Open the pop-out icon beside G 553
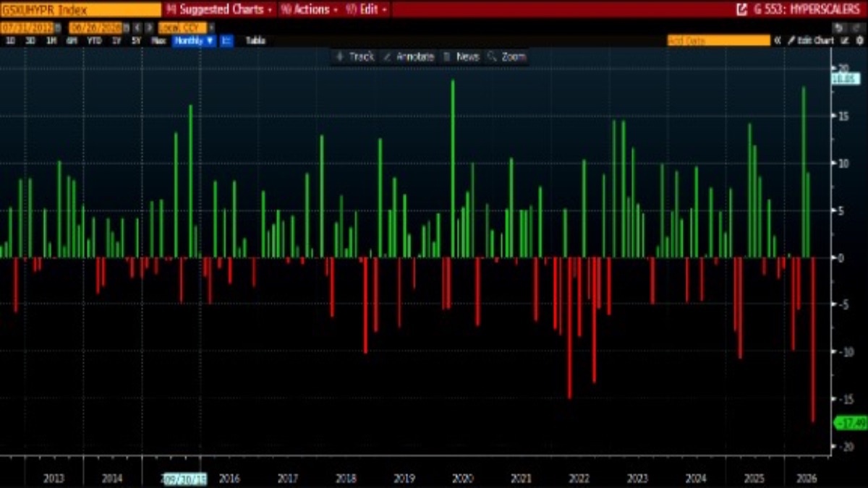The image size is (868, 488). click(x=741, y=9)
